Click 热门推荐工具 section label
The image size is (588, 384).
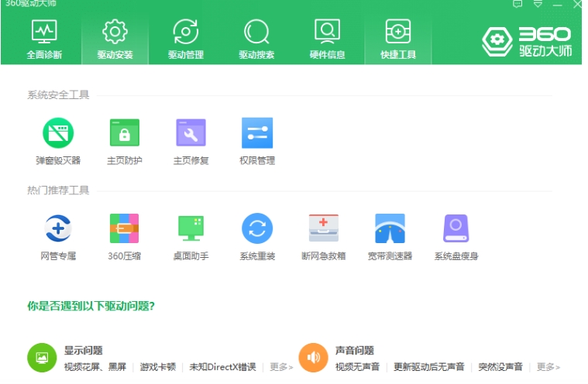[58, 190]
